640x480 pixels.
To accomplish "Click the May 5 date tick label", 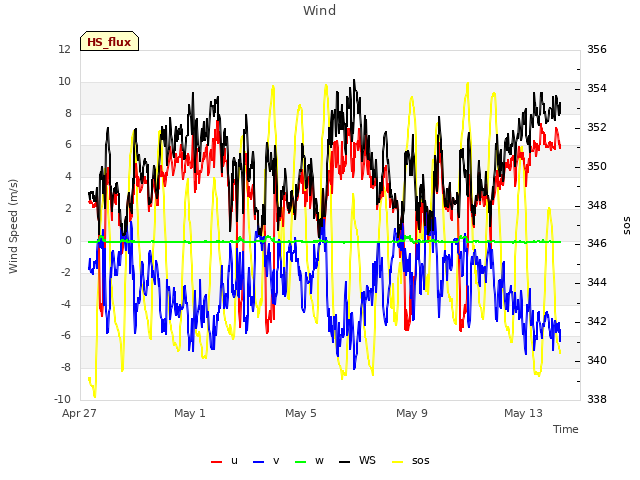I will coord(301,413).
